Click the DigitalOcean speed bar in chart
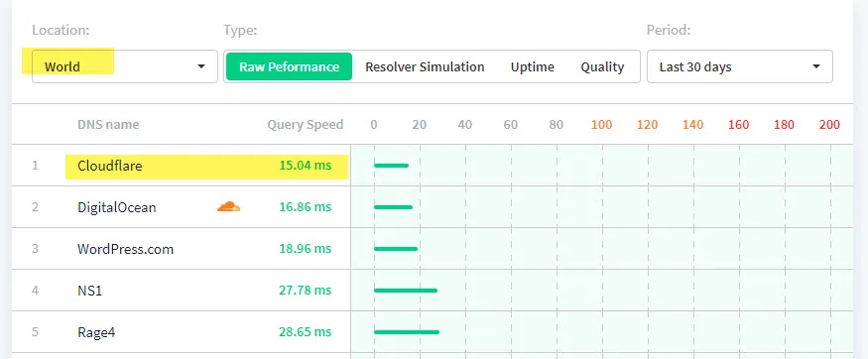Image resolution: width=868 pixels, height=359 pixels. (x=393, y=207)
